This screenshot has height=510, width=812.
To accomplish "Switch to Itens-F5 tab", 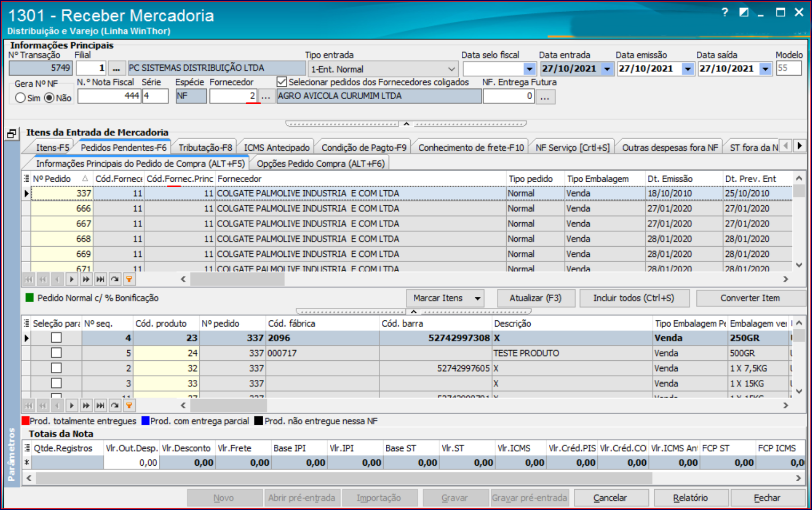I will pos(52,148).
